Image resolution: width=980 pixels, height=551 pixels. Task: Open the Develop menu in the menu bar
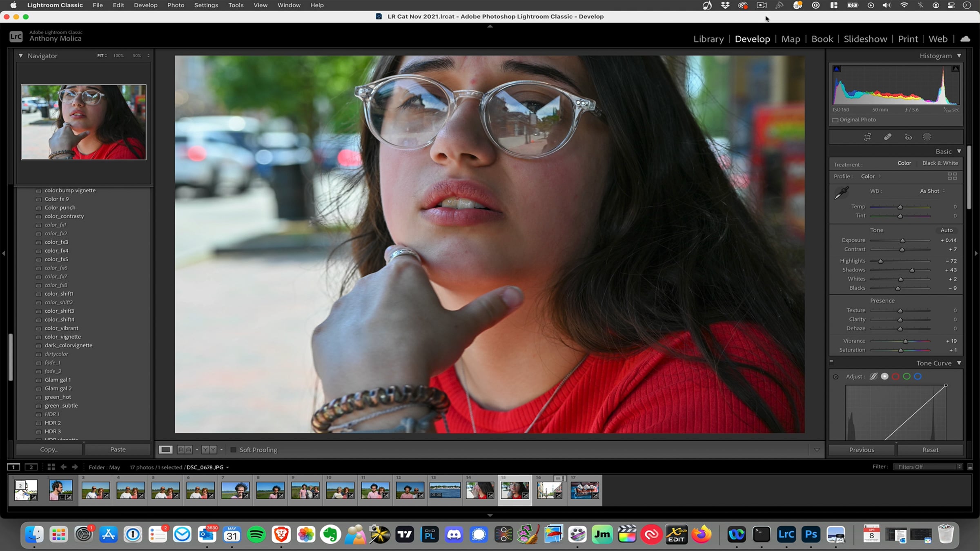(145, 5)
